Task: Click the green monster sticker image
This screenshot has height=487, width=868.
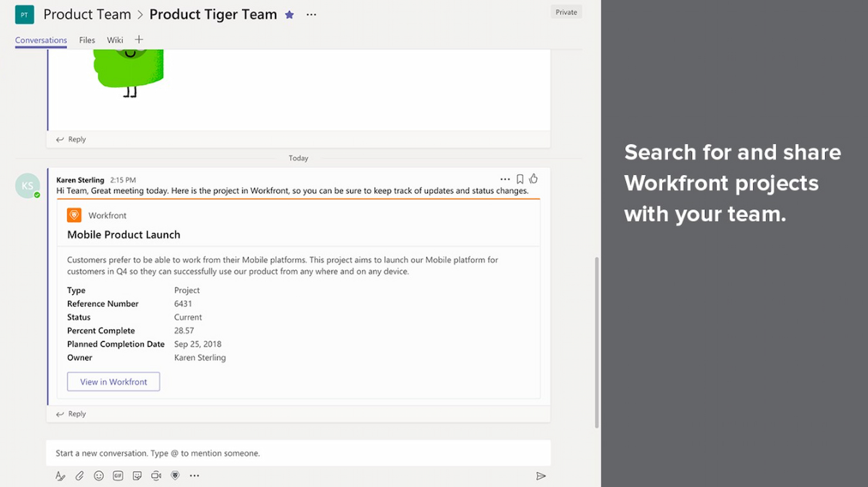Action: [128, 73]
